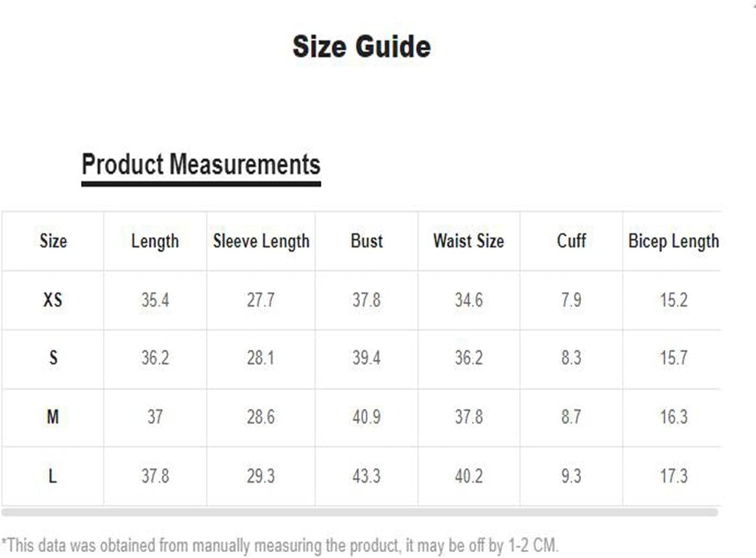Choose the L size row label
The height and width of the screenshot is (558, 756).
(x=53, y=476)
